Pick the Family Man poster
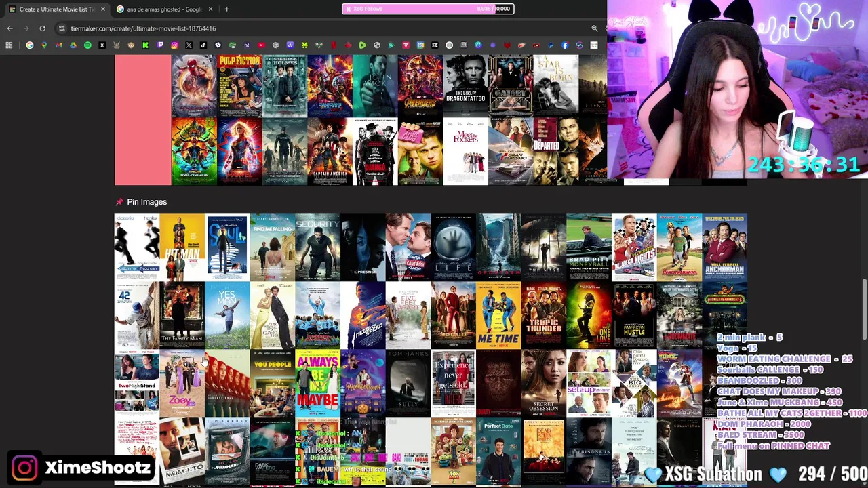The width and height of the screenshot is (868, 488). pyautogui.click(x=182, y=315)
